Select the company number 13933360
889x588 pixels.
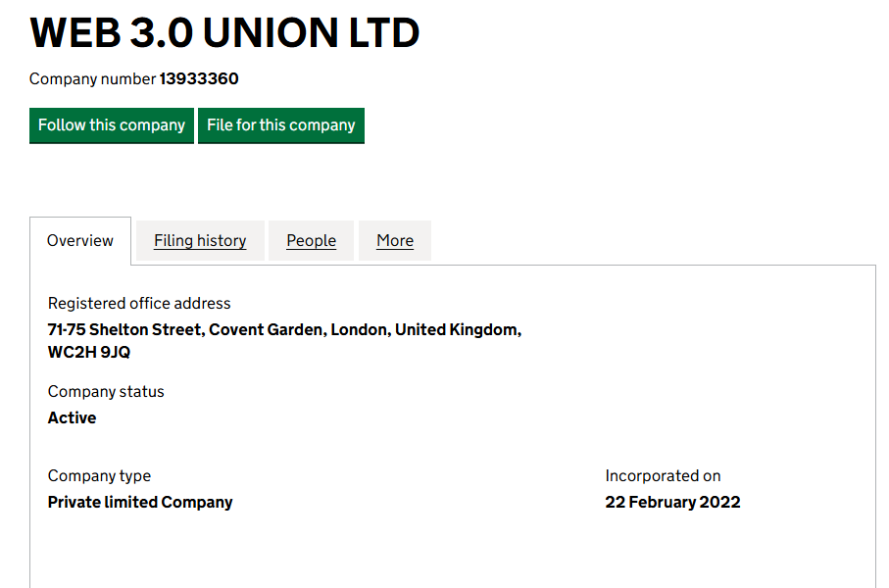pos(199,79)
